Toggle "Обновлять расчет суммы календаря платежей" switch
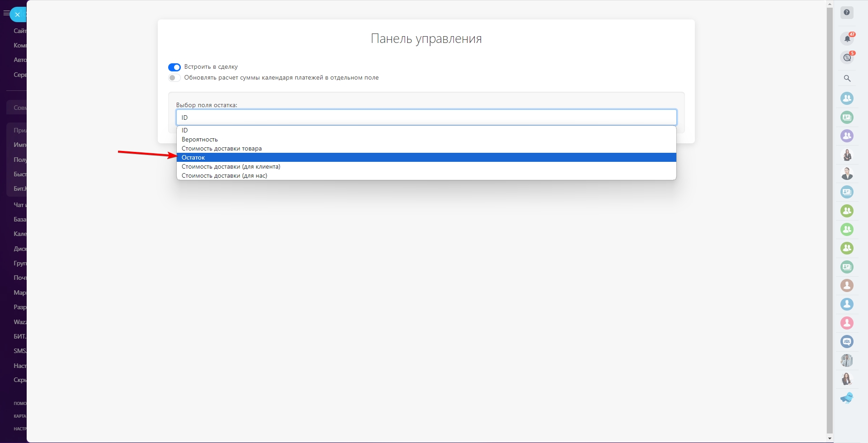 coord(175,78)
